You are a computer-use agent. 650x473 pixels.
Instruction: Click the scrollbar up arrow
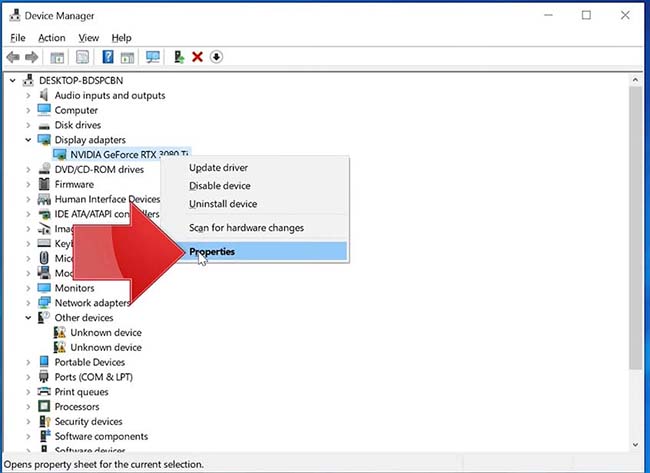pos(635,80)
